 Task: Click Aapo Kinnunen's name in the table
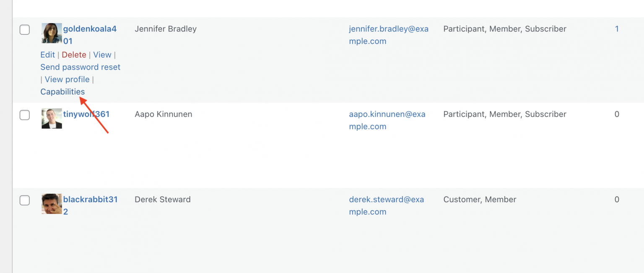click(x=163, y=114)
